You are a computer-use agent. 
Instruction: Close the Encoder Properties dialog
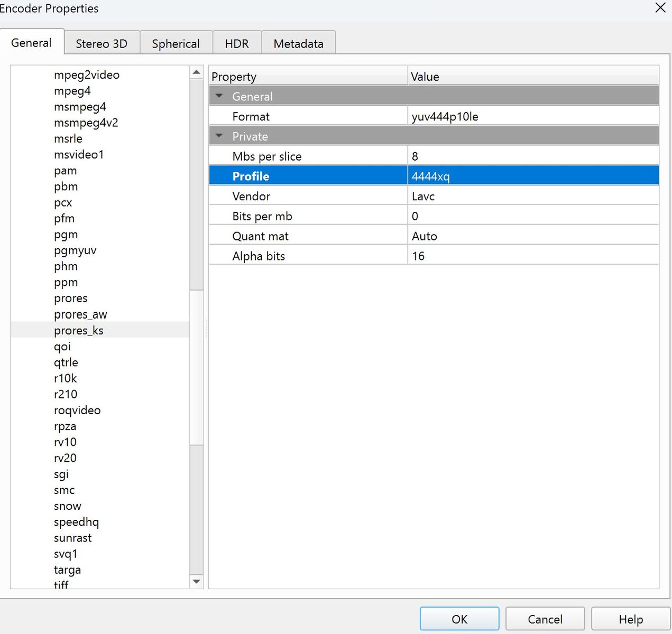[x=660, y=8]
